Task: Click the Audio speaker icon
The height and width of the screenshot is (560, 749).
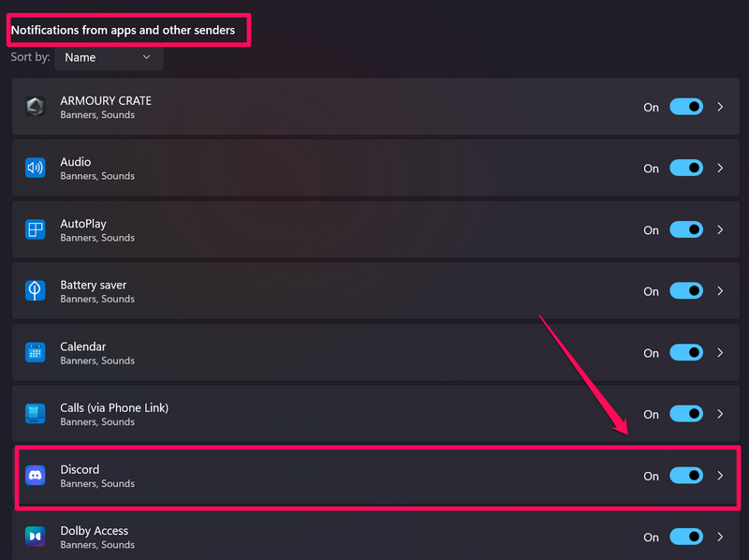Action: pos(35,169)
